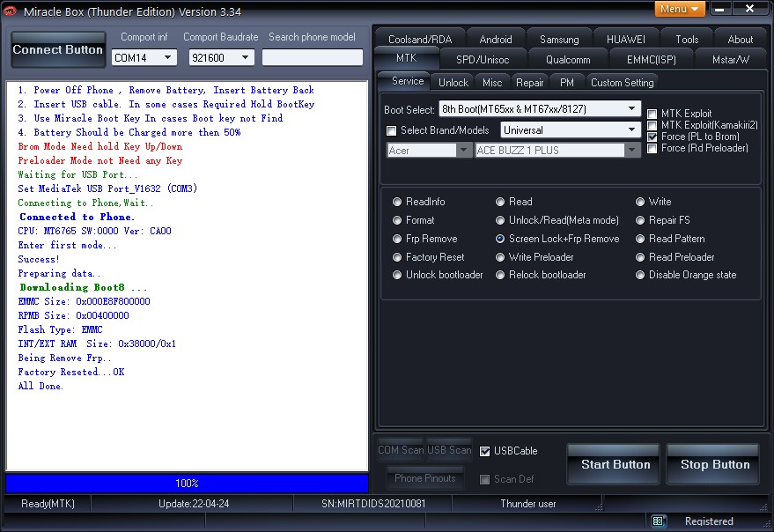The width and height of the screenshot is (774, 532).
Task: Select the Frp Remove radio option
Action: pos(397,239)
